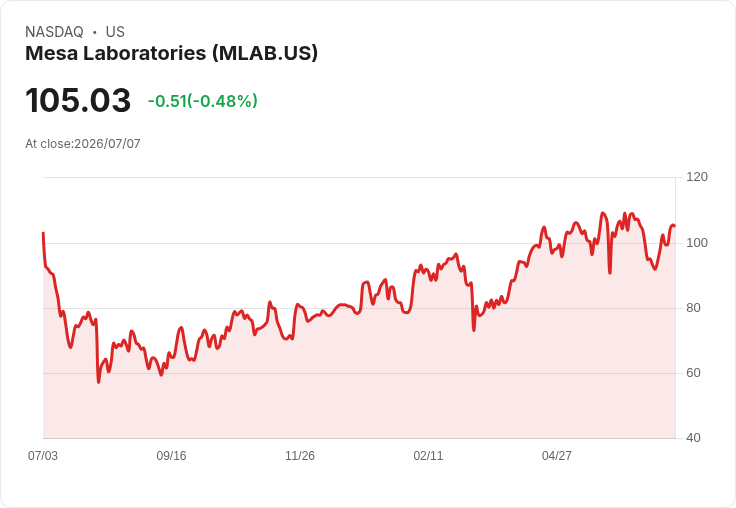This screenshot has width=736, height=508.
Task: Click the 60 y-axis price label
Action: click(x=693, y=373)
